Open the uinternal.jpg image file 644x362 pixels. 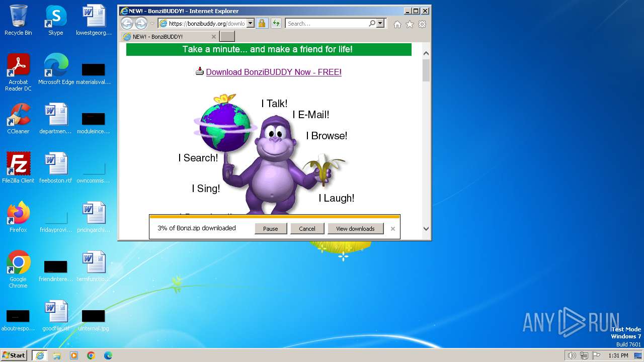click(x=94, y=319)
